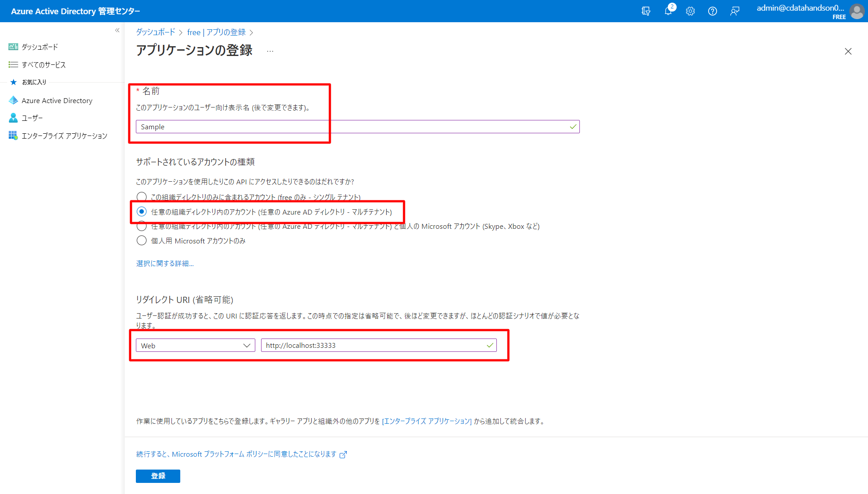
Task: Open the Web platform dropdown
Action: [195, 345]
